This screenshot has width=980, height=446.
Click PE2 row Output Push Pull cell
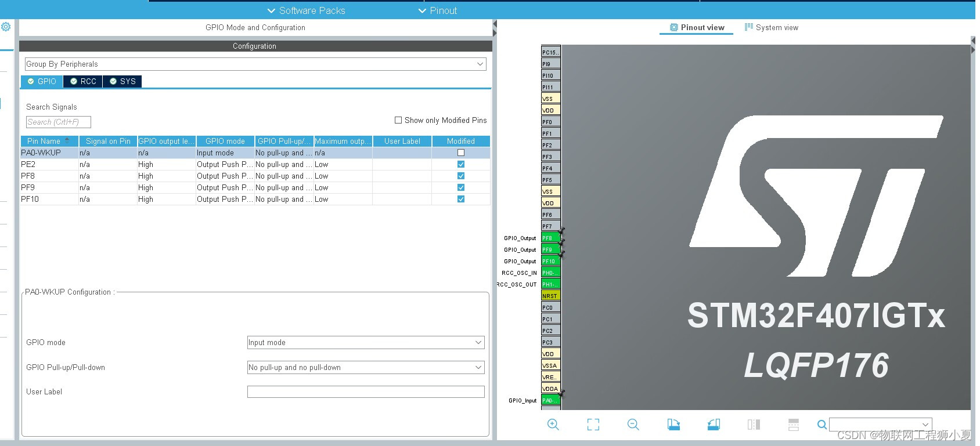[x=225, y=164]
